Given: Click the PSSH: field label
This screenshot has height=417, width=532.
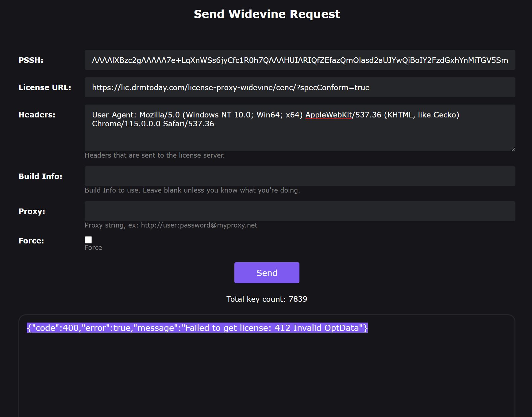Looking at the screenshot, I should tap(31, 60).
